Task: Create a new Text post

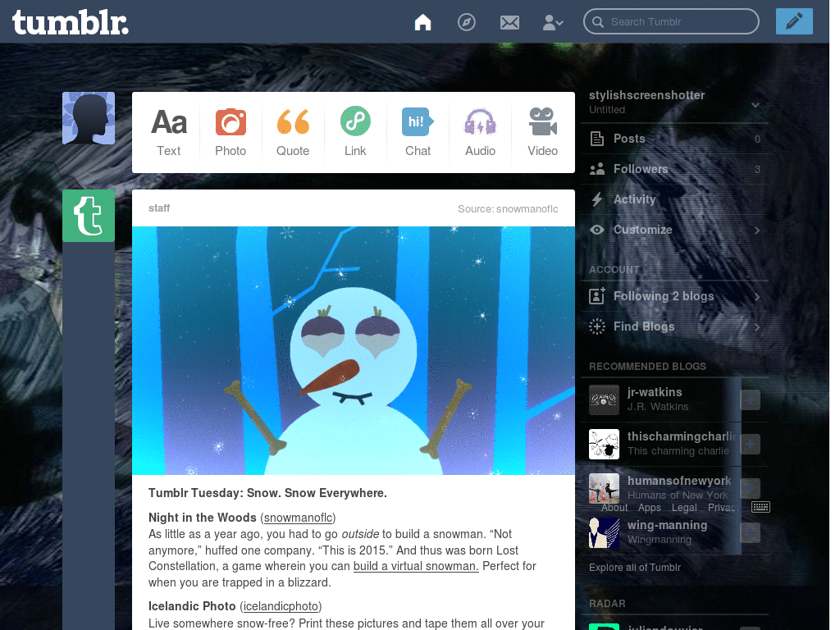Action: pyautogui.click(x=169, y=132)
